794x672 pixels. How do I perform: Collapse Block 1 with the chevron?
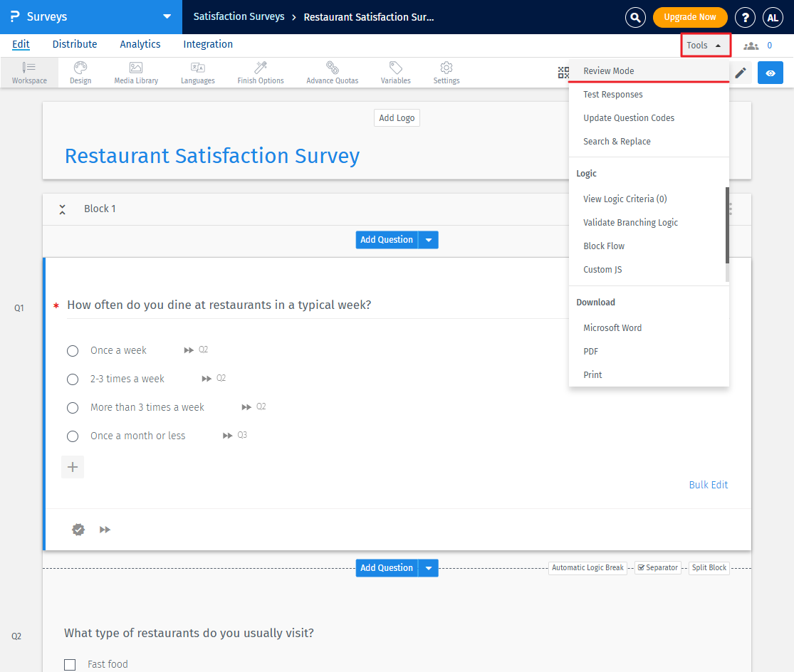point(62,209)
